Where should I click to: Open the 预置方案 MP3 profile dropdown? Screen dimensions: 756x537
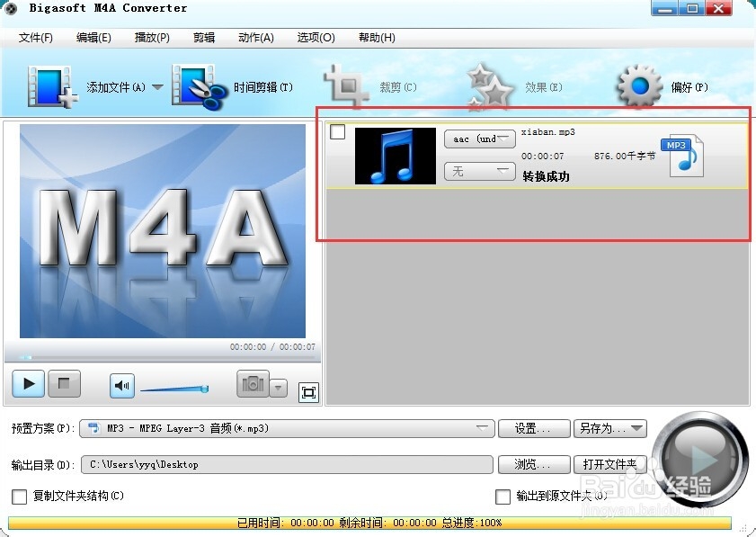click(287, 428)
